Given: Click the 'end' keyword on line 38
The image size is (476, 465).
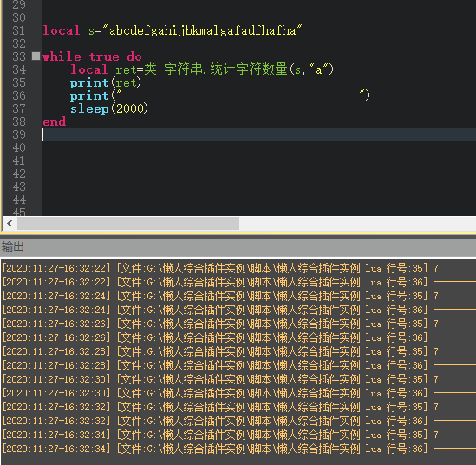Looking at the screenshot, I should click(55, 121).
